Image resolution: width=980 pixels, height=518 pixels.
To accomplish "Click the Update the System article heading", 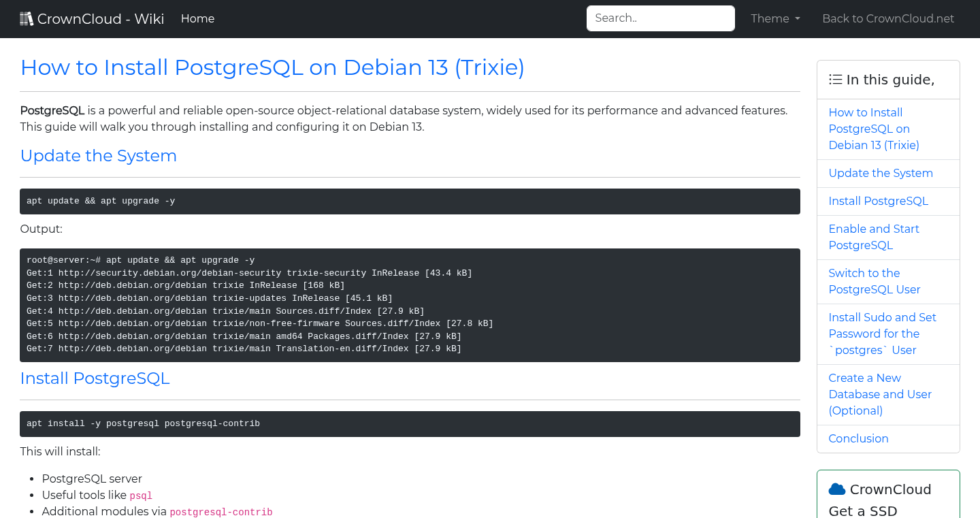I will click(98, 156).
